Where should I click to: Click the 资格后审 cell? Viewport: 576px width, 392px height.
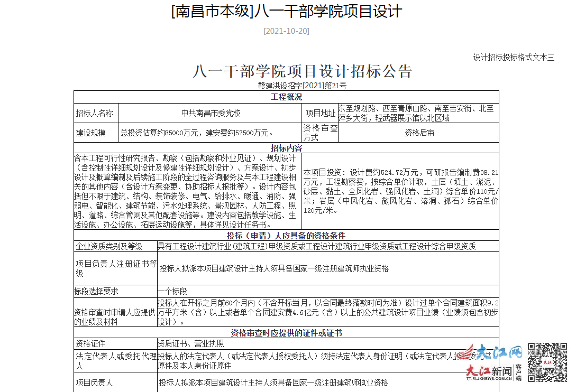(x=419, y=133)
